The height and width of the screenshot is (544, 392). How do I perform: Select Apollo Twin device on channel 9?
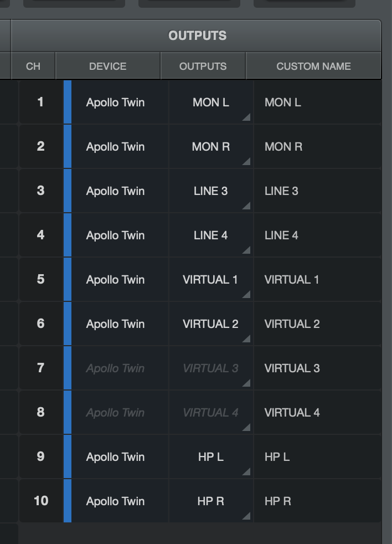click(x=116, y=457)
